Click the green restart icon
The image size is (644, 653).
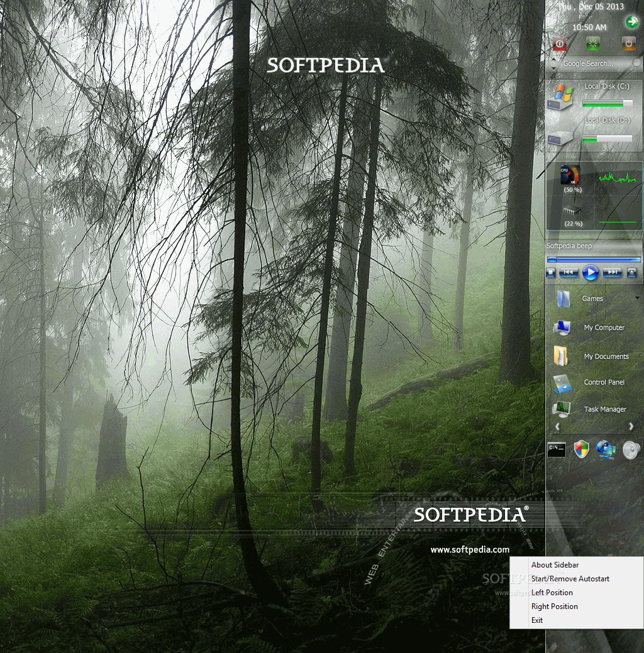click(593, 44)
